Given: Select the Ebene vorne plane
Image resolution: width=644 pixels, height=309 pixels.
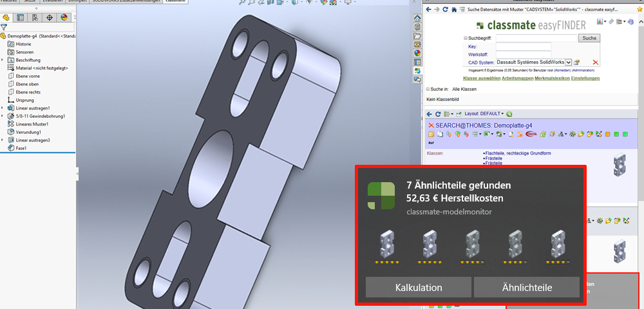Looking at the screenshot, I should (24, 76).
